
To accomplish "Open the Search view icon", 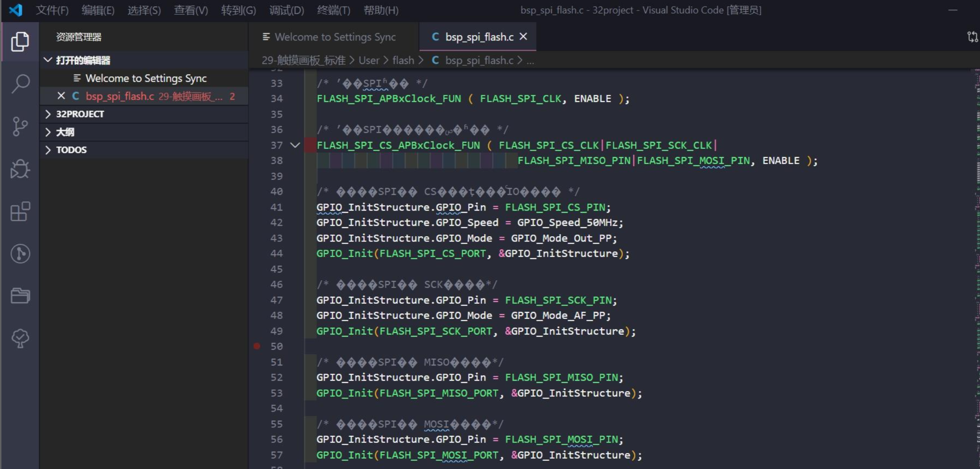I will coord(20,84).
